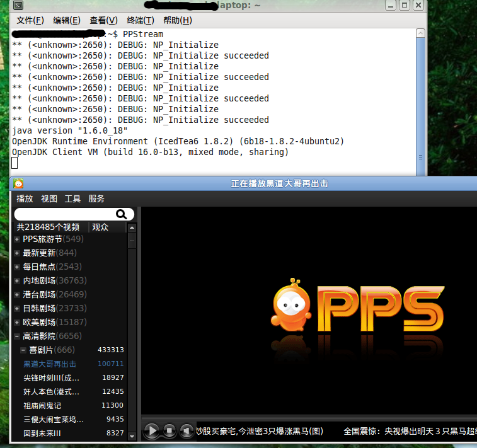Viewport: 477px width, 448px height.
Task: Collapse the 喜剧片 subcategory
Action: tap(23, 350)
